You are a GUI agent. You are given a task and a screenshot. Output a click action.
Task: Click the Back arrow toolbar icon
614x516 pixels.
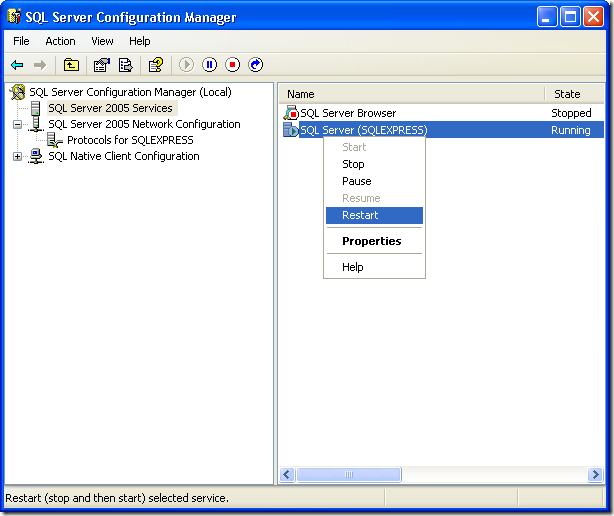click(17, 65)
